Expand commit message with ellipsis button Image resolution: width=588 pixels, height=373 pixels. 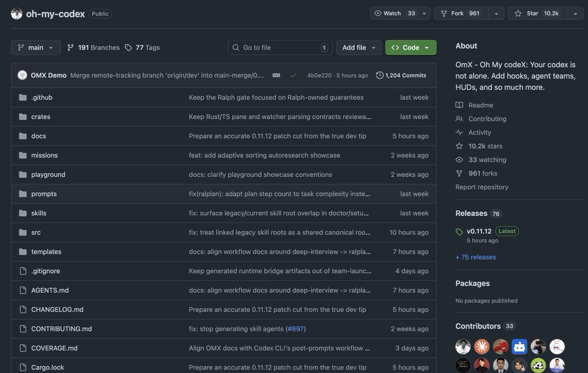(276, 75)
